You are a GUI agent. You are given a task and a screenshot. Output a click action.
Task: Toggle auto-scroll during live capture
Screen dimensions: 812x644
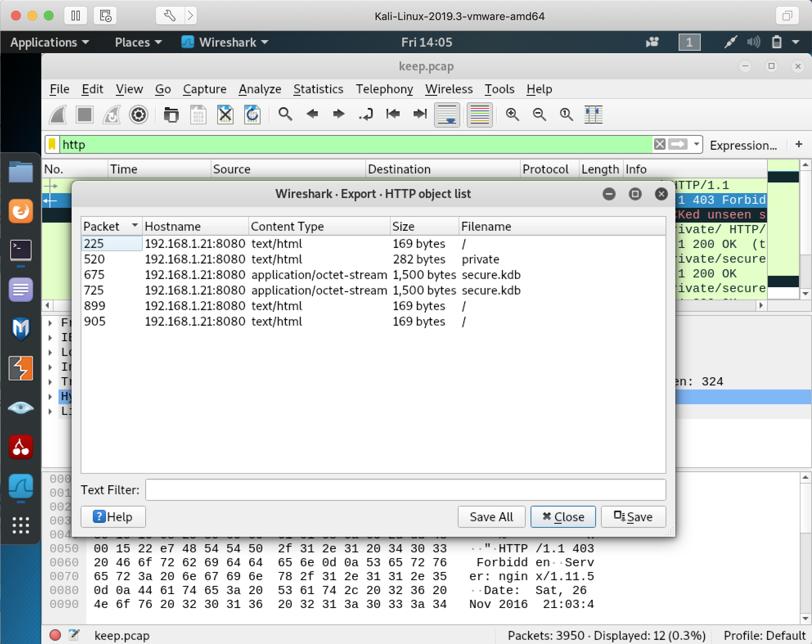pos(447,115)
